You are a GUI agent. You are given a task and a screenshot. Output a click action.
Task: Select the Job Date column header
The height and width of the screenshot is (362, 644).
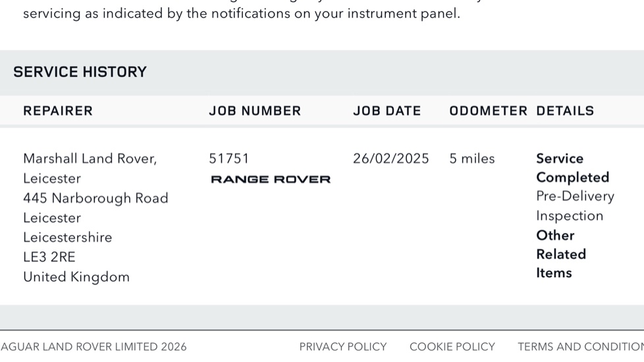pos(387,111)
